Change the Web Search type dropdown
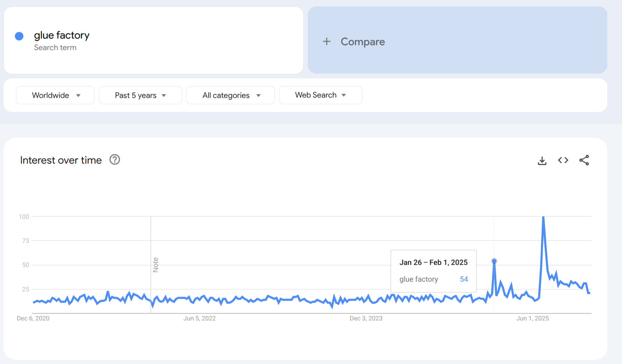This screenshot has height=364, width=622. [x=320, y=95]
